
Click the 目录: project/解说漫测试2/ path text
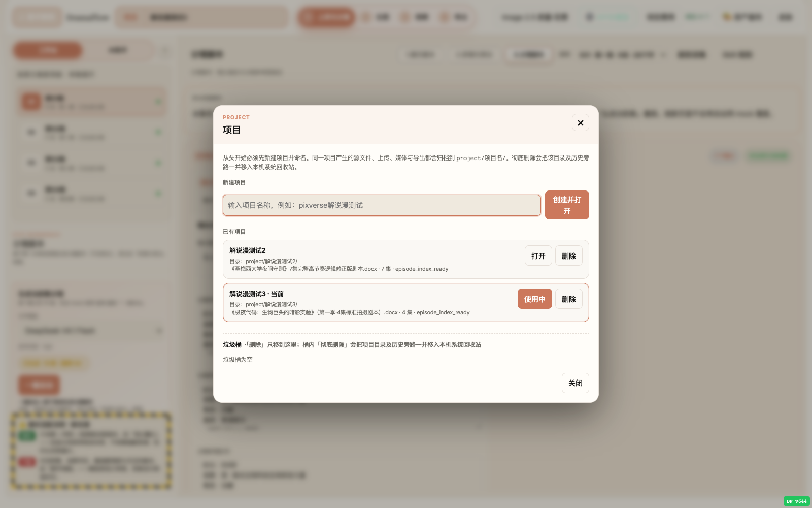point(263,261)
